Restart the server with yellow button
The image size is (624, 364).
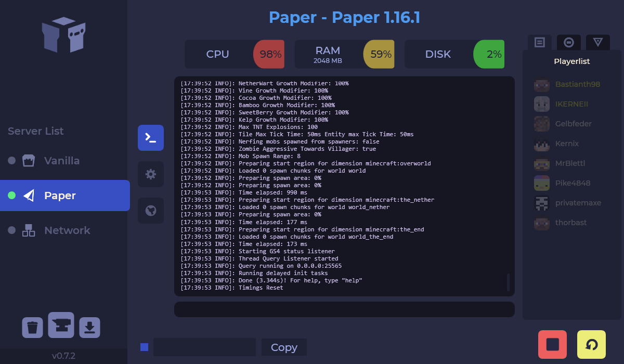tap(591, 344)
